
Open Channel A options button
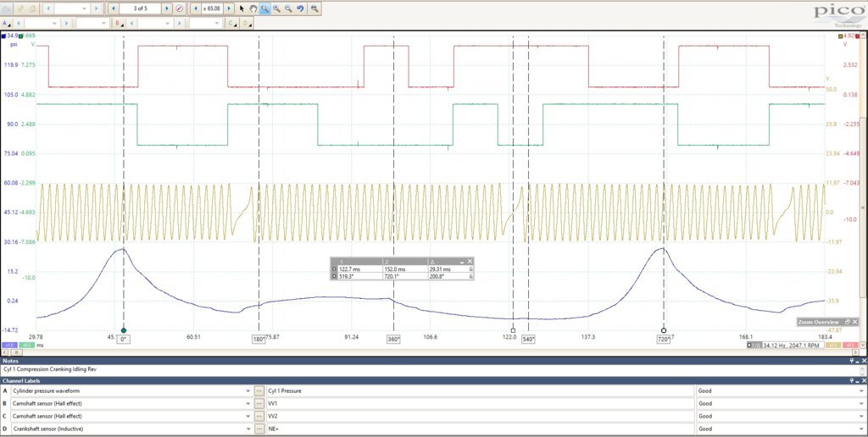point(6,24)
